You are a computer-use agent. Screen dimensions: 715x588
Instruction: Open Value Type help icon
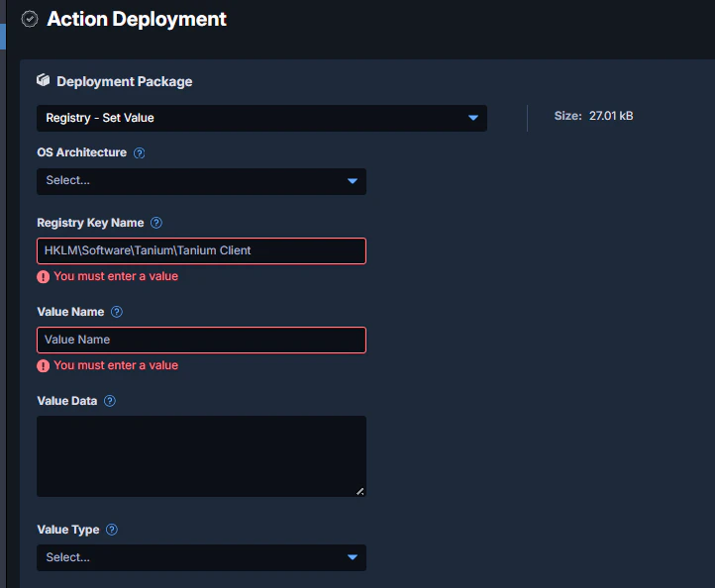click(x=112, y=530)
